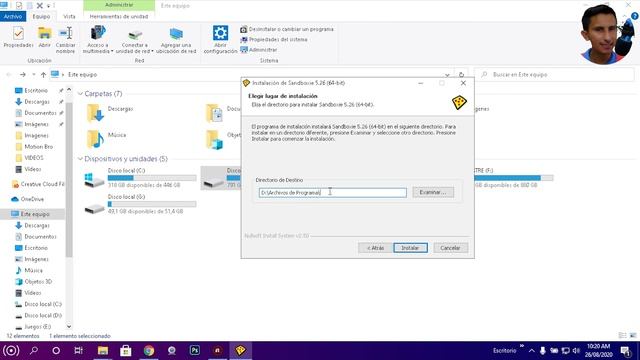Click Sandboxie installer taskbar icon
The width and height of the screenshot is (640, 360).
(x=241, y=351)
